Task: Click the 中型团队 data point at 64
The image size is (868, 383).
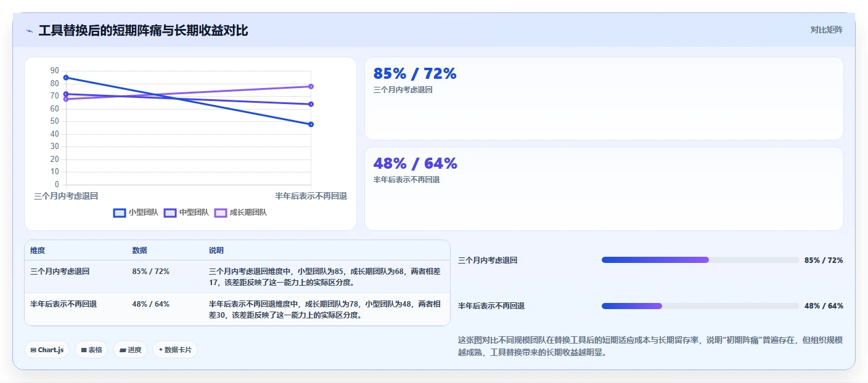Action: tap(311, 104)
